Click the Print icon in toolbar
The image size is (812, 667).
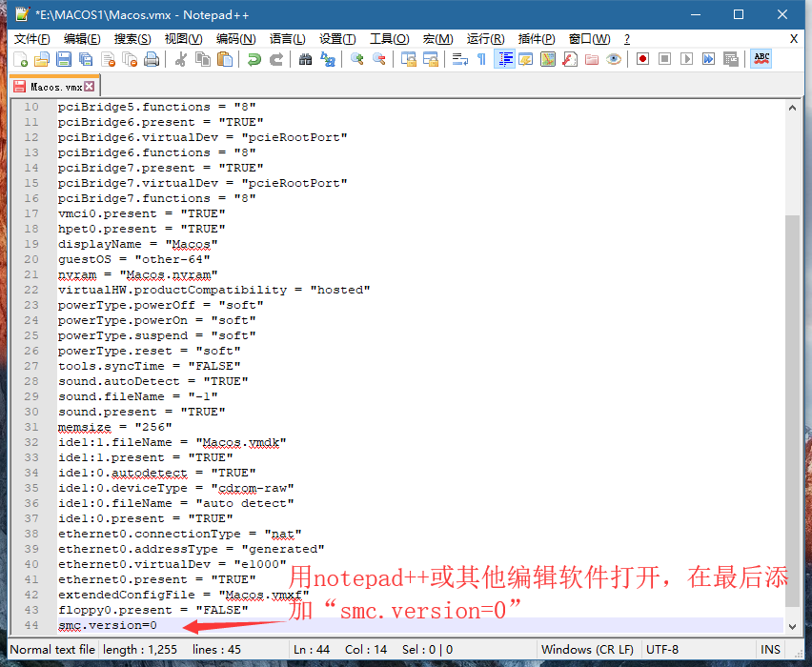point(152,59)
